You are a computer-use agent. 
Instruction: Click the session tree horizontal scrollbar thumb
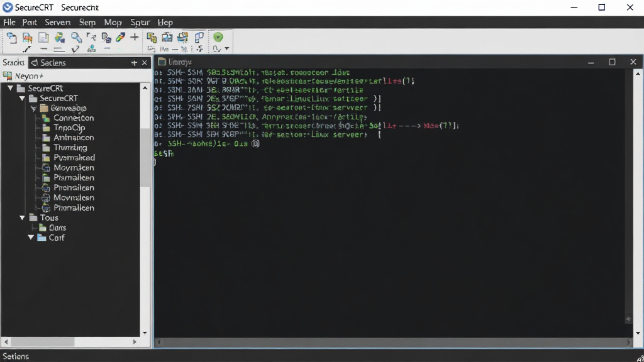point(42,341)
